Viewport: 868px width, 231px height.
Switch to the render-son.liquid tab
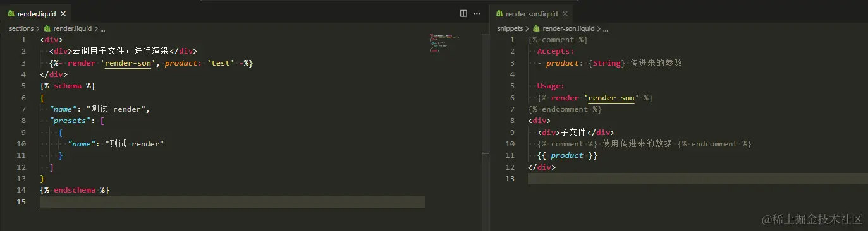532,13
